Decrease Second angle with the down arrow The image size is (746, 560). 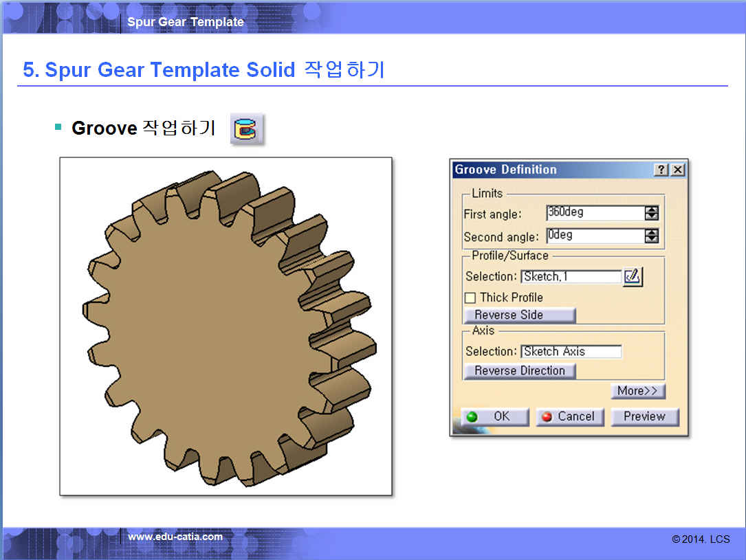(x=651, y=240)
